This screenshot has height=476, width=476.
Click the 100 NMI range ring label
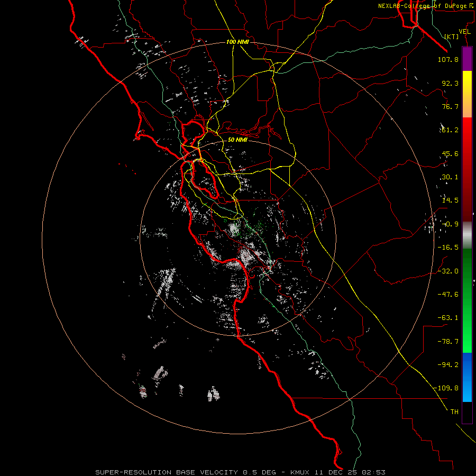(x=237, y=42)
